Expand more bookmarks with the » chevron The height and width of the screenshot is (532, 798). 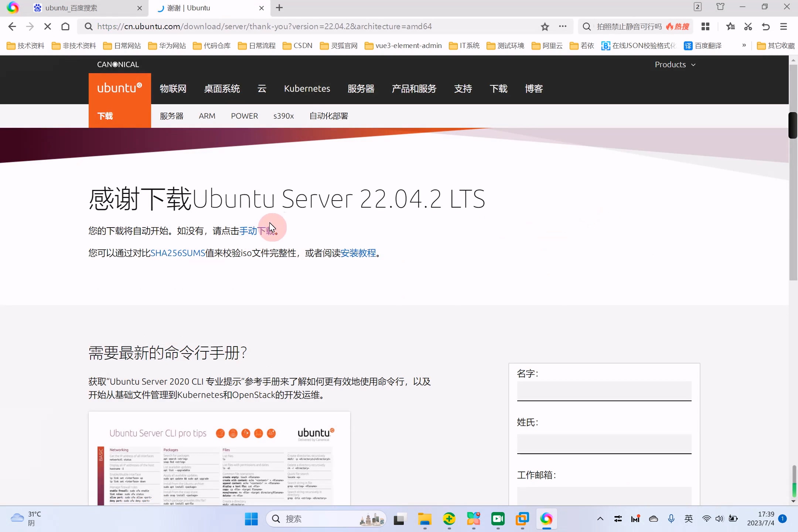pyautogui.click(x=744, y=45)
